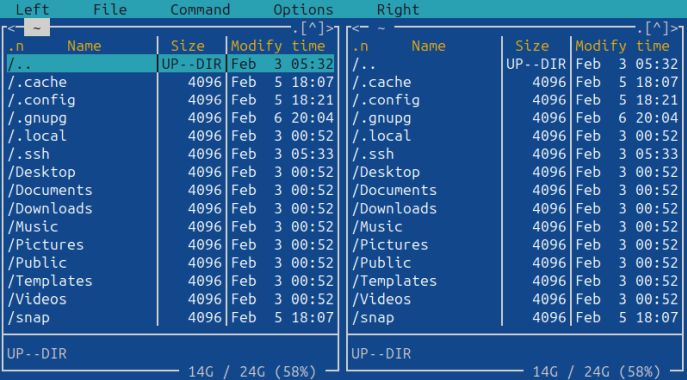Click left panel's .n sort order indicator

click(x=16, y=46)
